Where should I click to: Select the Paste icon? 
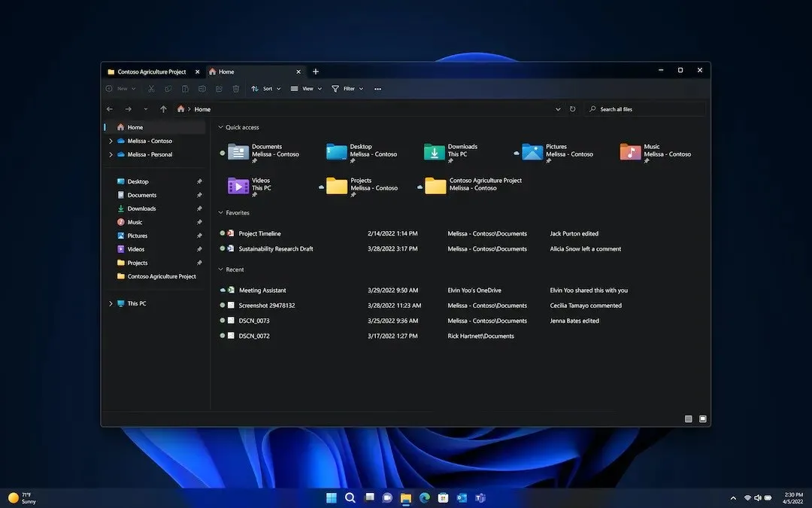[x=185, y=88]
